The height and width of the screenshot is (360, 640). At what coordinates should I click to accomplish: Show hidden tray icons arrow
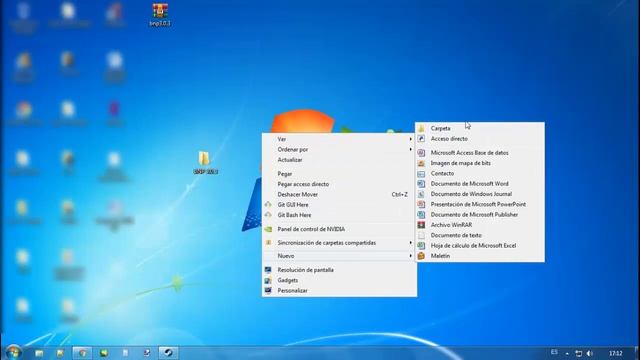tap(567, 353)
